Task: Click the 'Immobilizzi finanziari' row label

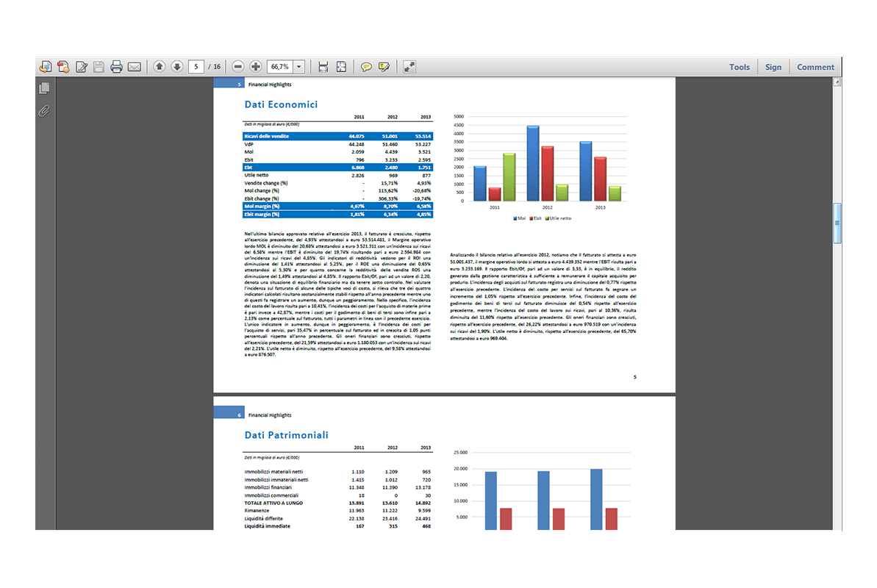Action: (x=268, y=487)
